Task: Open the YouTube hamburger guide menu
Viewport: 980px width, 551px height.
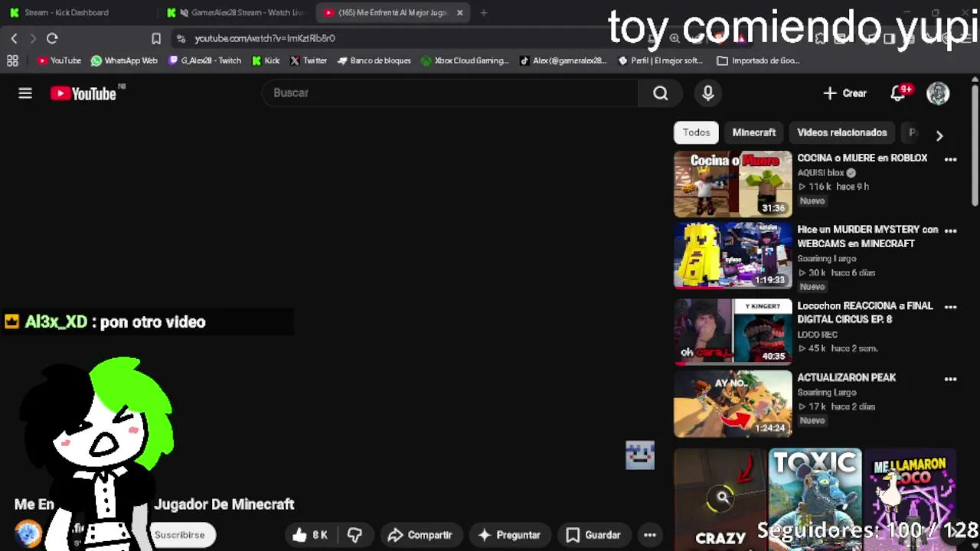Action: (x=25, y=93)
